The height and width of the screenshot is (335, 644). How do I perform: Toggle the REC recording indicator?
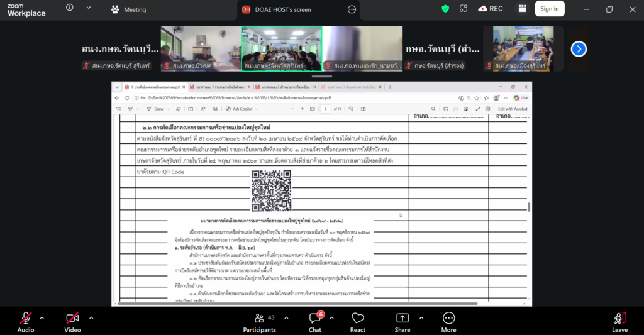(x=491, y=9)
